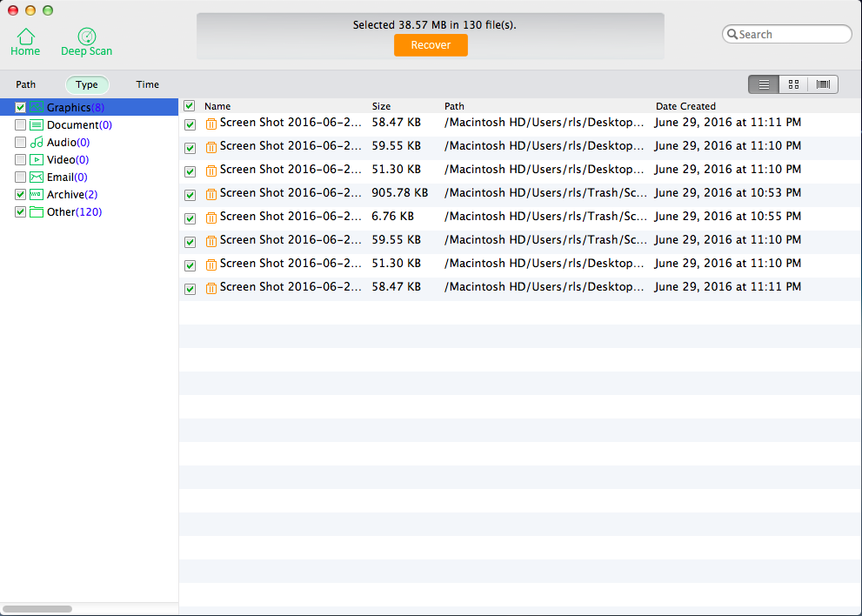The height and width of the screenshot is (616, 862).
Task: Sort files by the Size column
Action: coord(382,106)
